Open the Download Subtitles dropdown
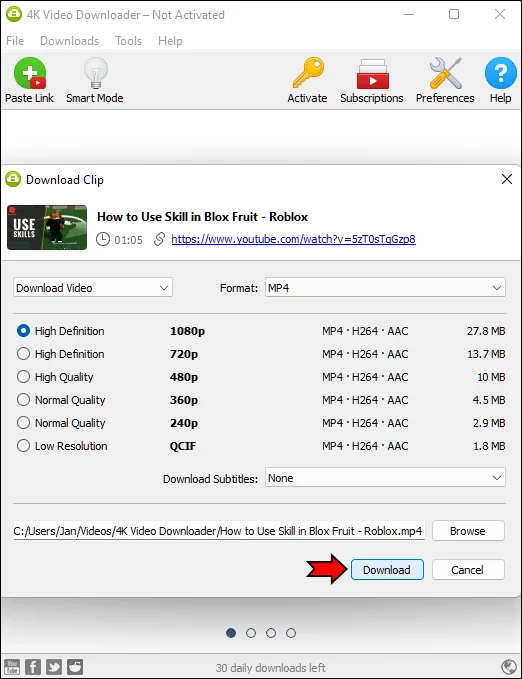 pyautogui.click(x=385, y=478)
